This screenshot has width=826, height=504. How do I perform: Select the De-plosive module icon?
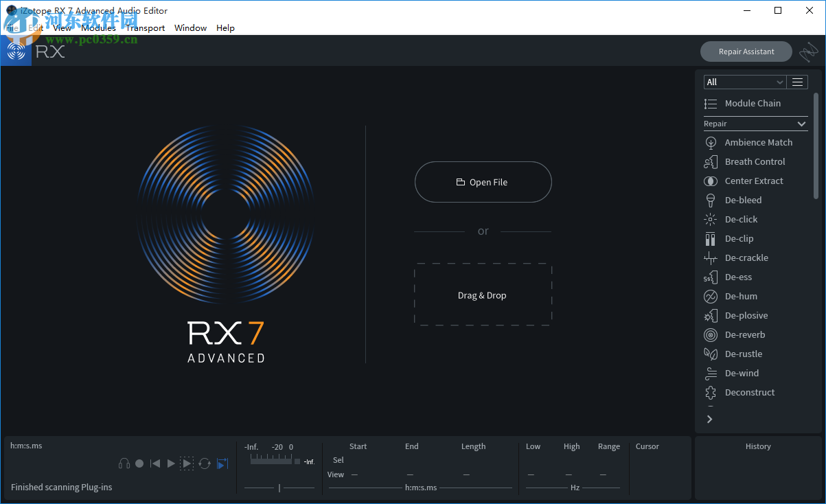point(711,316)
